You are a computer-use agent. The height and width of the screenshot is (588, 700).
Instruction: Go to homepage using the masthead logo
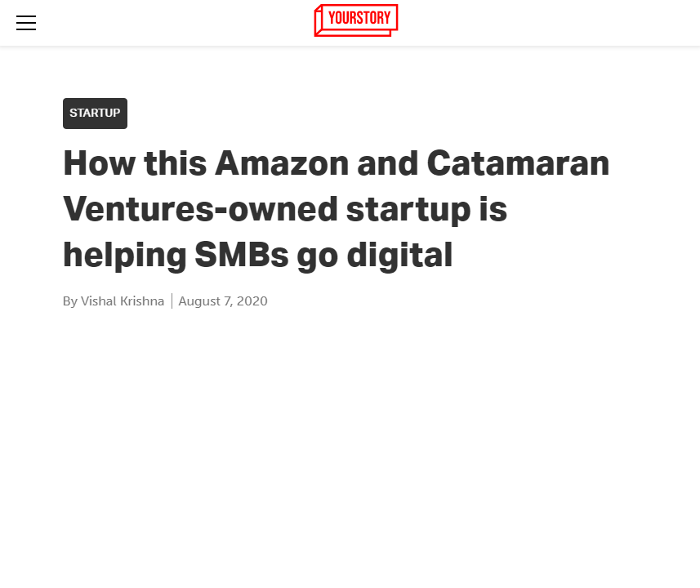(355, 20)
